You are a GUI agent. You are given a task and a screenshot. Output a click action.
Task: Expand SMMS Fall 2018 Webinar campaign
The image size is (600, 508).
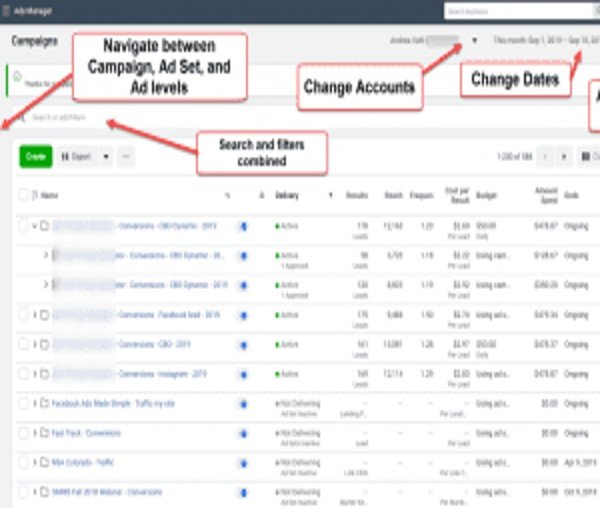(35, 492)
